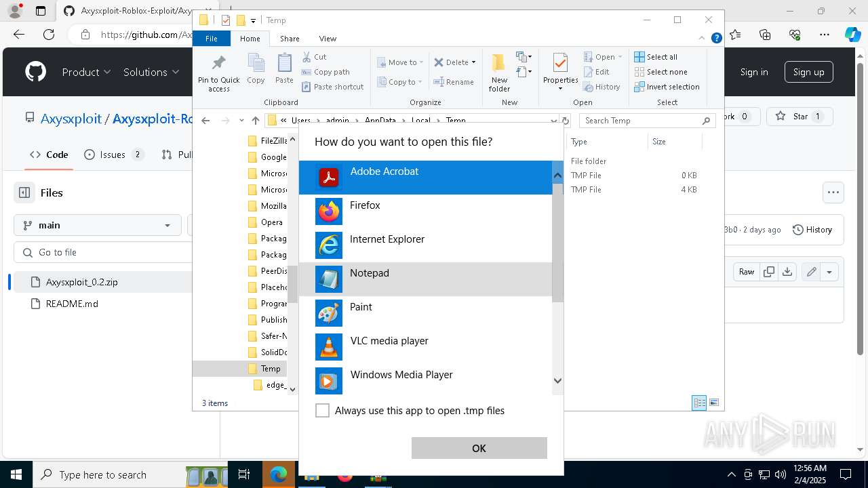Open the Properties ribbon button
The width and height of the screenshot is (868, 488).
560,73
